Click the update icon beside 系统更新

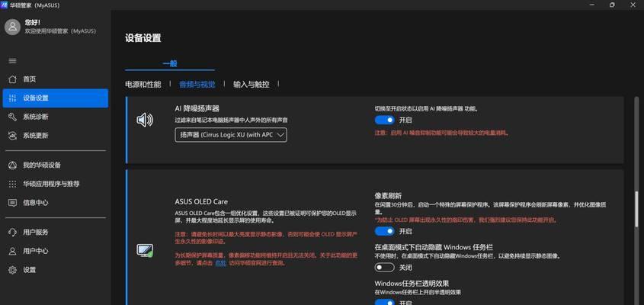coord(13,136)
